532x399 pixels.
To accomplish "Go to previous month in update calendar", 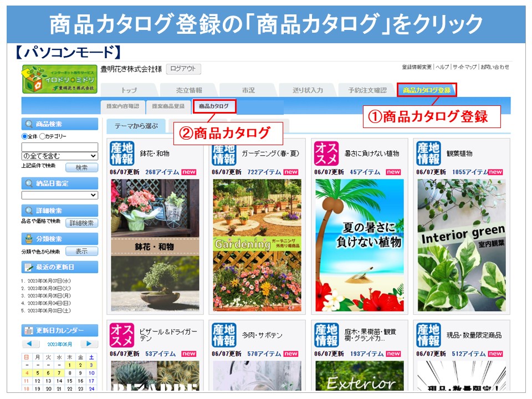I will pos(30,344).
